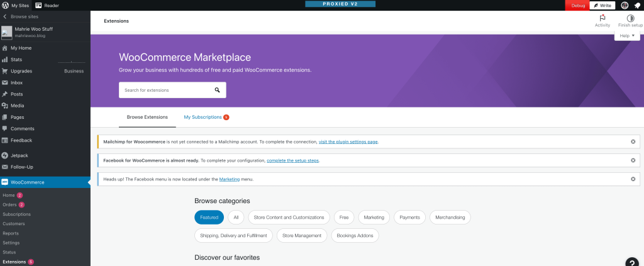
Task: Open the floating help question mark icon
Action: 631,263
